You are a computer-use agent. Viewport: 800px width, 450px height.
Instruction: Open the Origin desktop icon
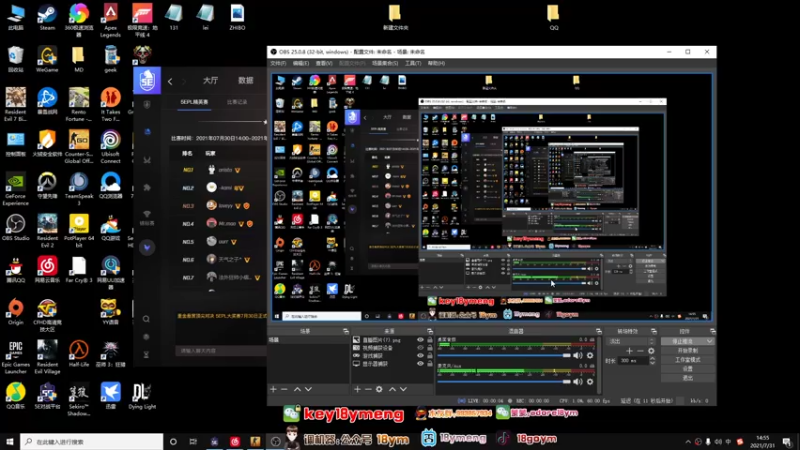click(15, 312)
